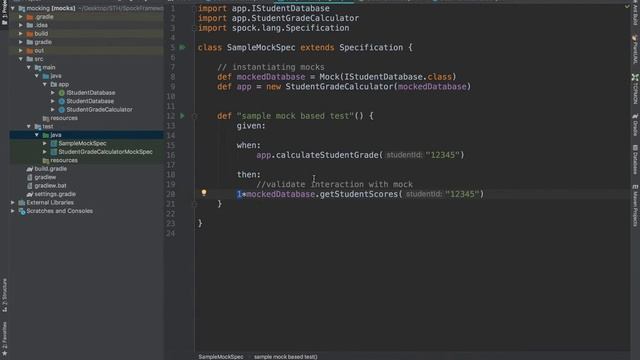Select the gradlew file

point(45,177)
